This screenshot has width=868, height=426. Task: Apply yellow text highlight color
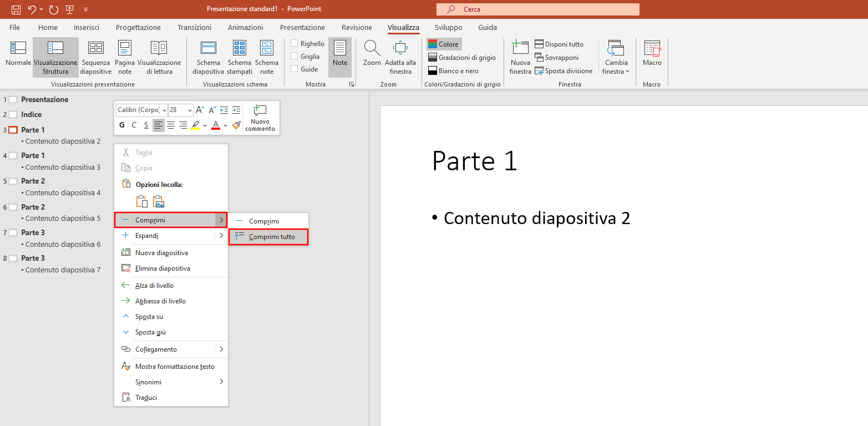(195, 125)
